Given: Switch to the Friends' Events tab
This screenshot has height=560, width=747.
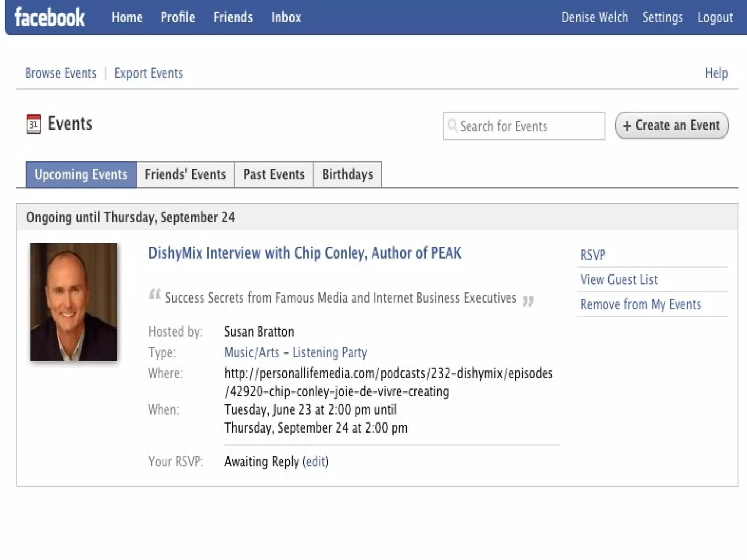Looking at the screenshot, I should pyautogui.click(x=185, y=175).
